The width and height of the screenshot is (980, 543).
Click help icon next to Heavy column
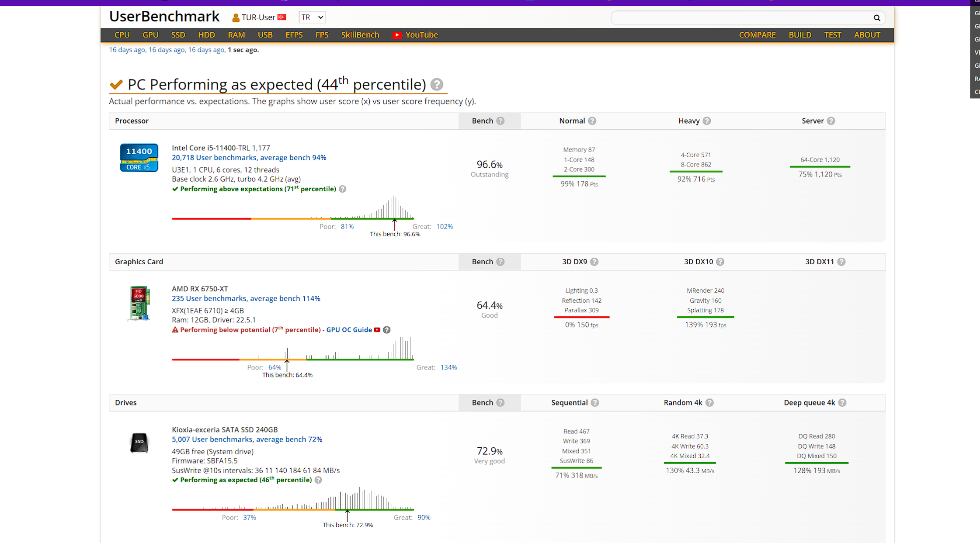(x=707, y=121)
